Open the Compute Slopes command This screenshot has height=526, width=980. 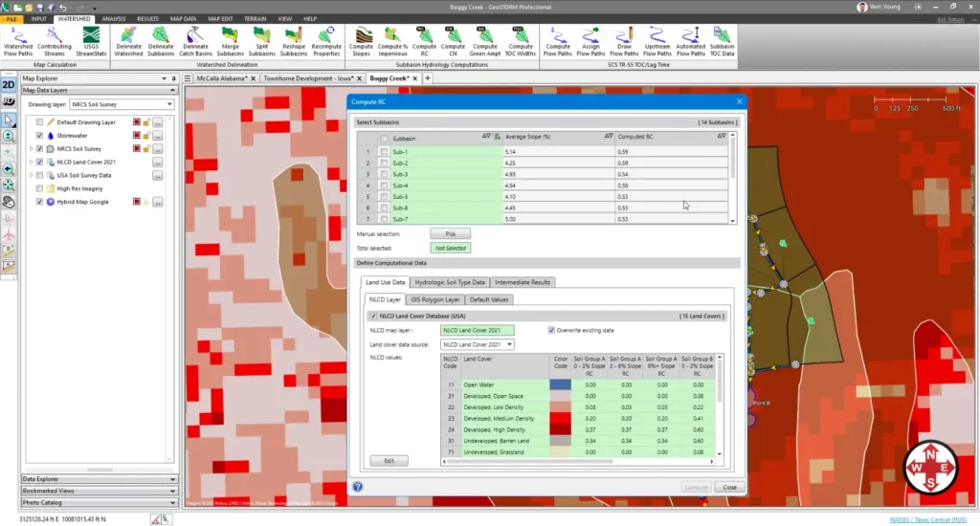click(x=361, y=42)
